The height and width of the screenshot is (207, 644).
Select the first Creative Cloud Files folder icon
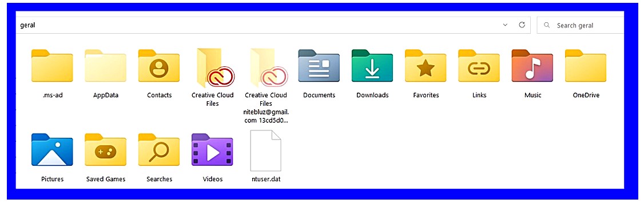click(x=215, y=67)
